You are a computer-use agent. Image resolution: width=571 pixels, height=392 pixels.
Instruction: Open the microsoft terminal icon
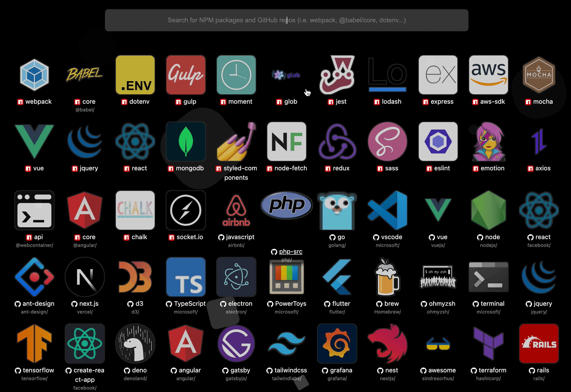(488, 277)
